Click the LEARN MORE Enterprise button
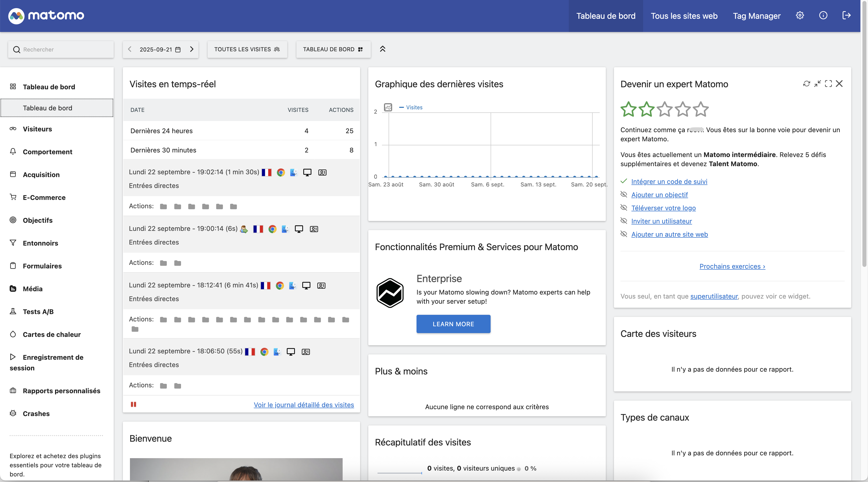Image resolution: width=868 pixels, height=482 pixels. [x=454, y=324]
